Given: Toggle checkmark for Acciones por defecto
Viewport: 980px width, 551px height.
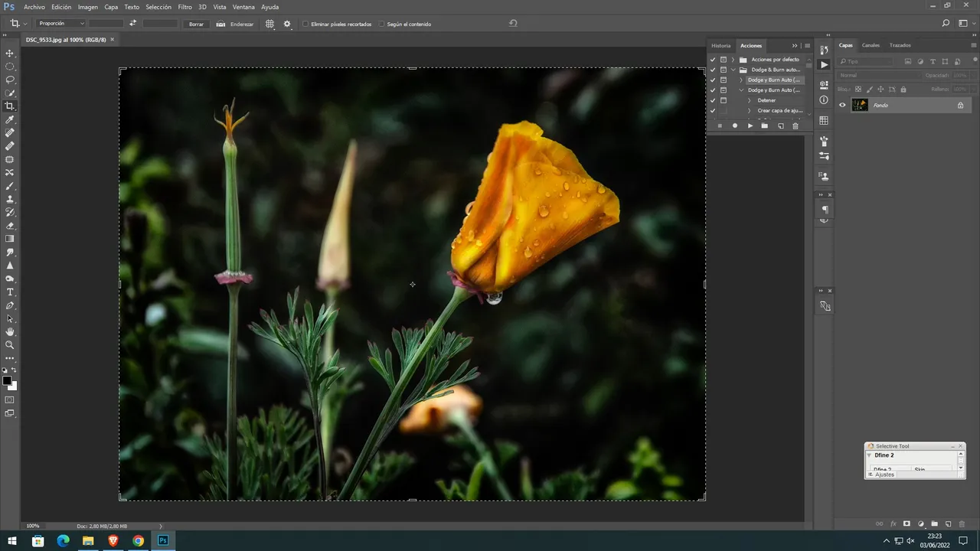Looking at the screenshot, I should pyautogui.click(x=713, y=60).
